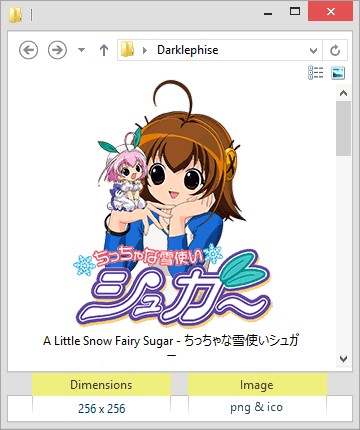Click the scrollbar down arrow
360x430 pixels.
[343, 359]
